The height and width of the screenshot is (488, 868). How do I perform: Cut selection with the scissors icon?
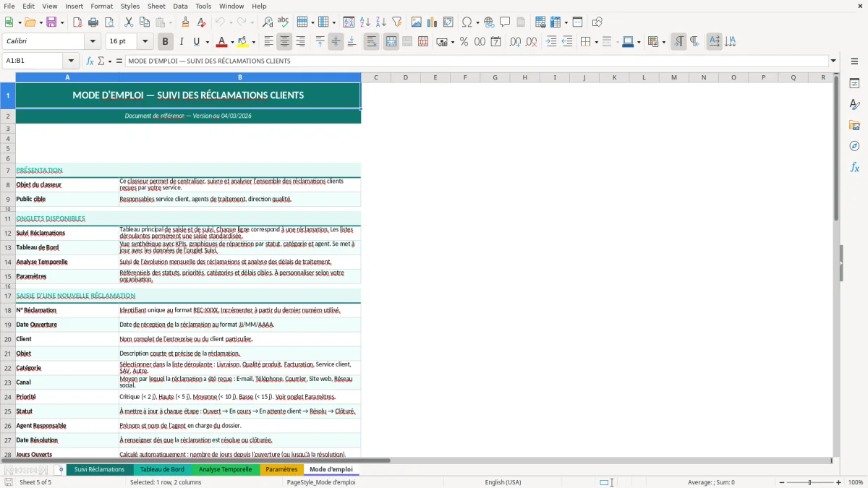tap(128, 22)
